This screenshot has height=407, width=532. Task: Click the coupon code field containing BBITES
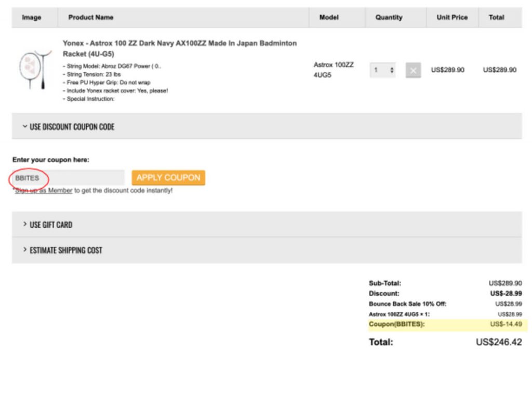tap(68, 178)
